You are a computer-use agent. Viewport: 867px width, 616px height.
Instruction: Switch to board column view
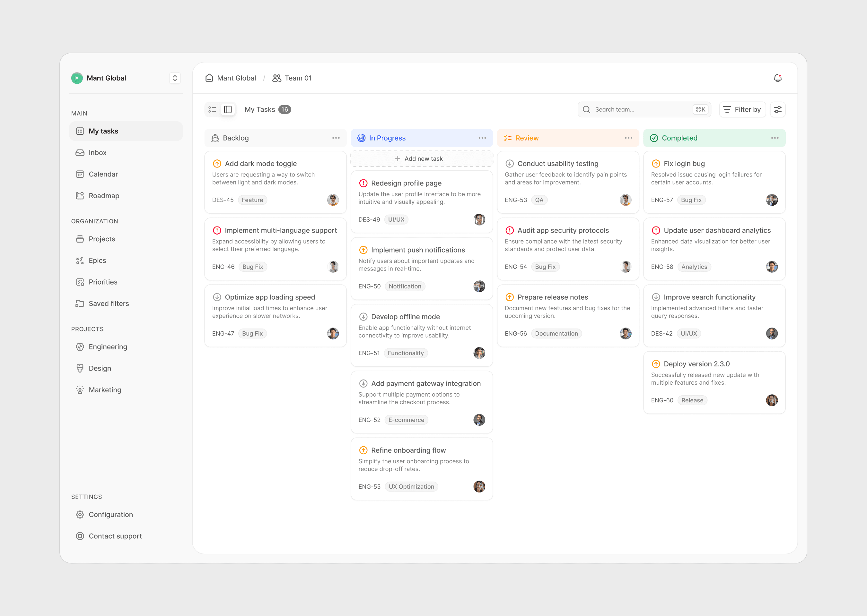click(x=228, y=110)
